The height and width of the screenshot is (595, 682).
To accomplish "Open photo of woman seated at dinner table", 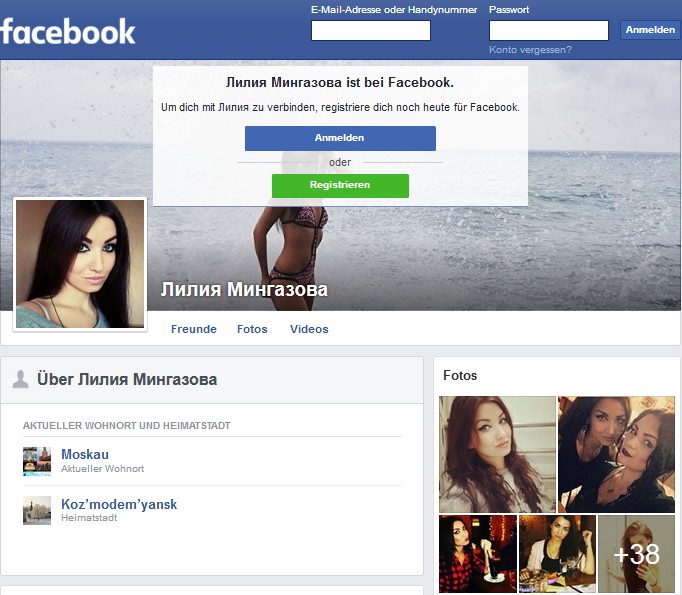I will pyautogui.click(x=557, y=554).
